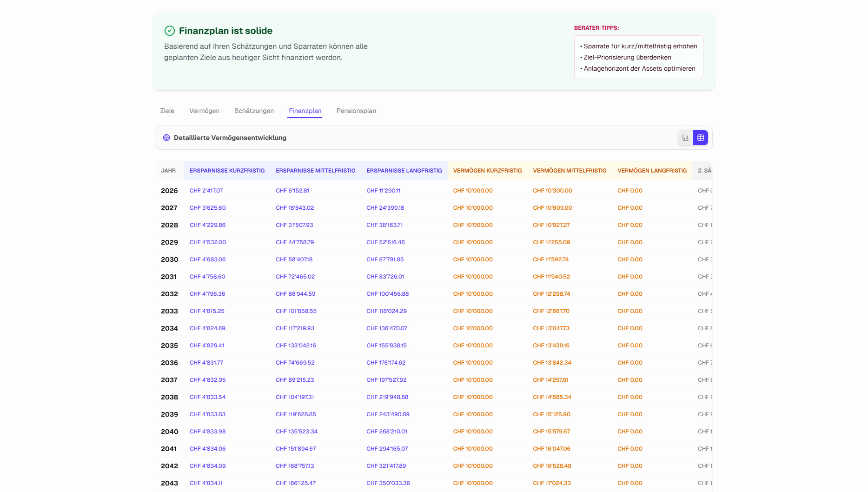This screenshot has width=868, height=492.
Task: Select the table view toggle
Action: coord(700,138)
